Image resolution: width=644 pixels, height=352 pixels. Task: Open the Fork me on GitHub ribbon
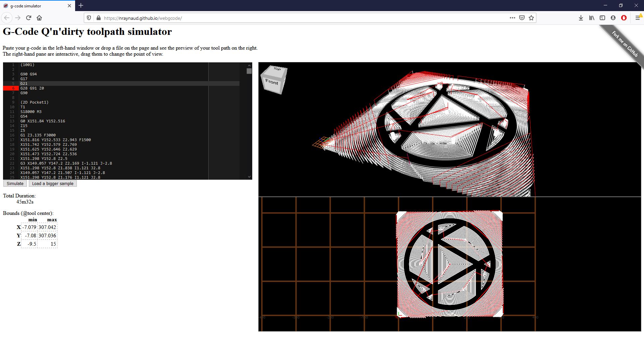[625, 44]
